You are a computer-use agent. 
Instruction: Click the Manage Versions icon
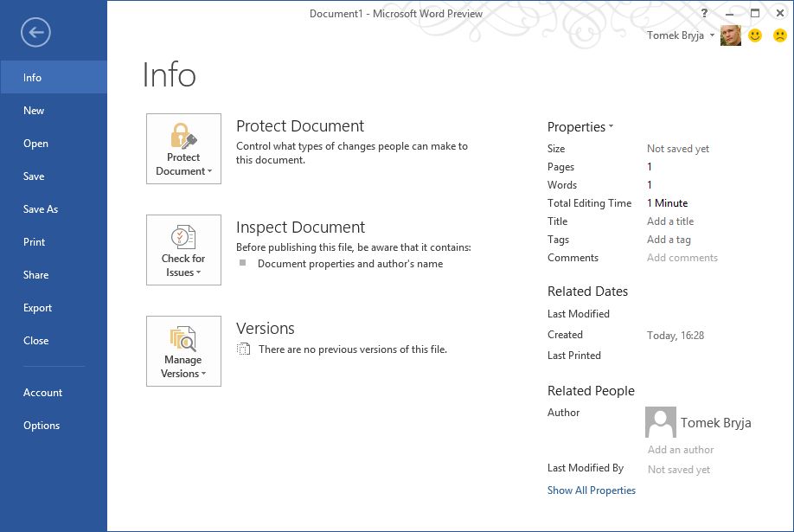(183, 338)
